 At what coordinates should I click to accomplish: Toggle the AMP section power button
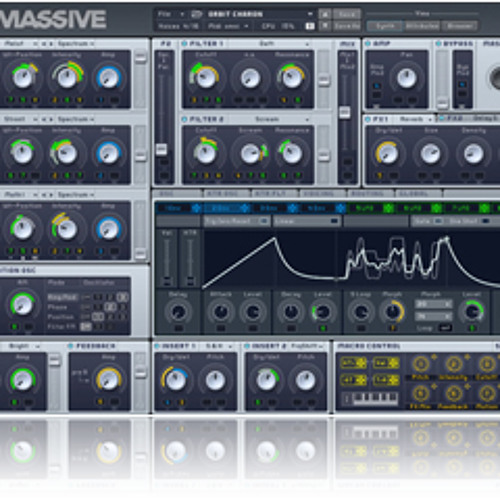(368, 44)
